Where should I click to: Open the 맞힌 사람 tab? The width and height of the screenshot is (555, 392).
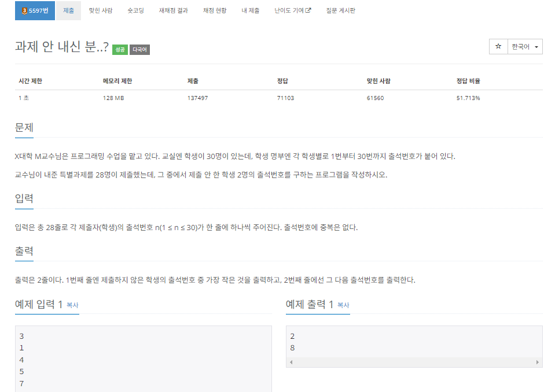click(x=101, y=10)
